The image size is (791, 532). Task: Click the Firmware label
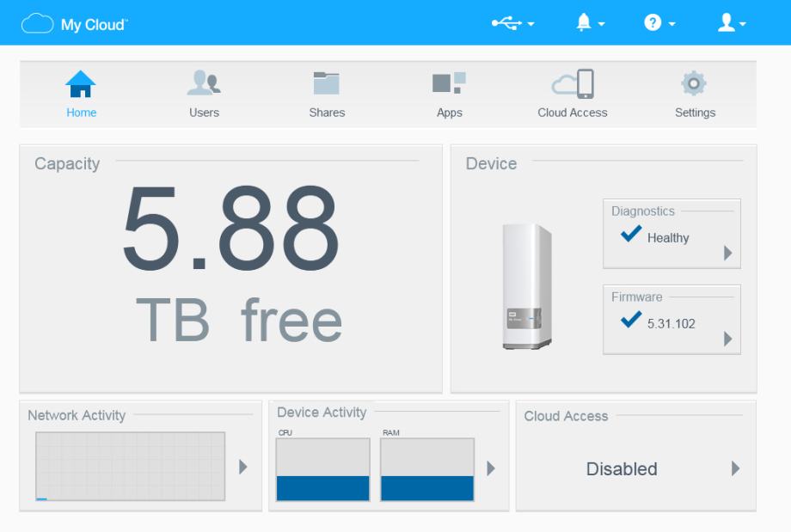[x=636, y=297]
